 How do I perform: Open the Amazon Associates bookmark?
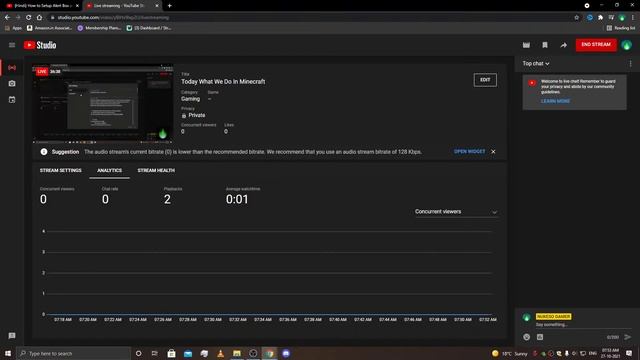(x=49, y=28)
